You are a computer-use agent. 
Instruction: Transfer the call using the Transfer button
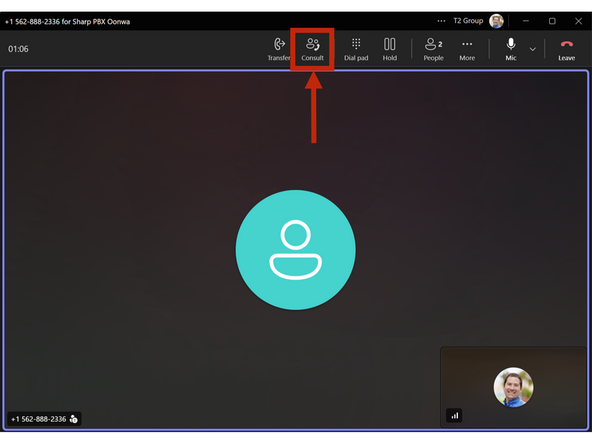tap(279, 49)
